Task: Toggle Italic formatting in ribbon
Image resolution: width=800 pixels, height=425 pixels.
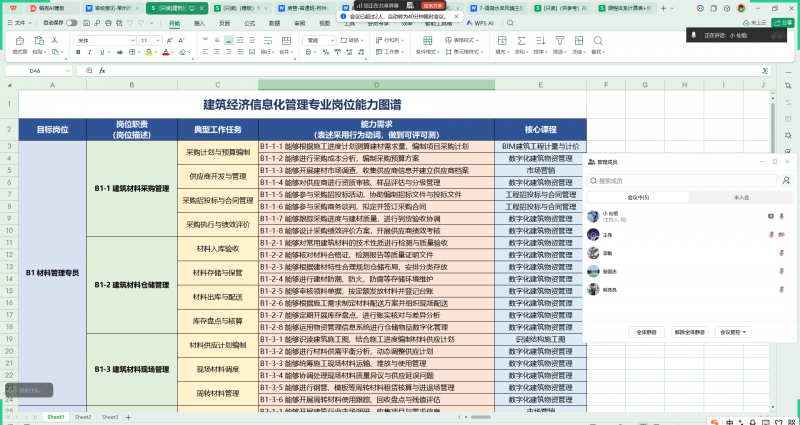Action: click(x=90, y=52)
